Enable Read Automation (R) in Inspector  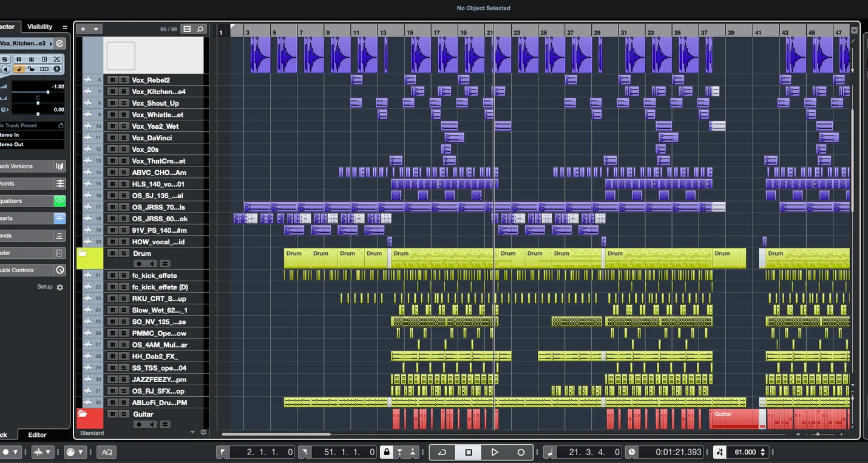[x=19, y=59]
